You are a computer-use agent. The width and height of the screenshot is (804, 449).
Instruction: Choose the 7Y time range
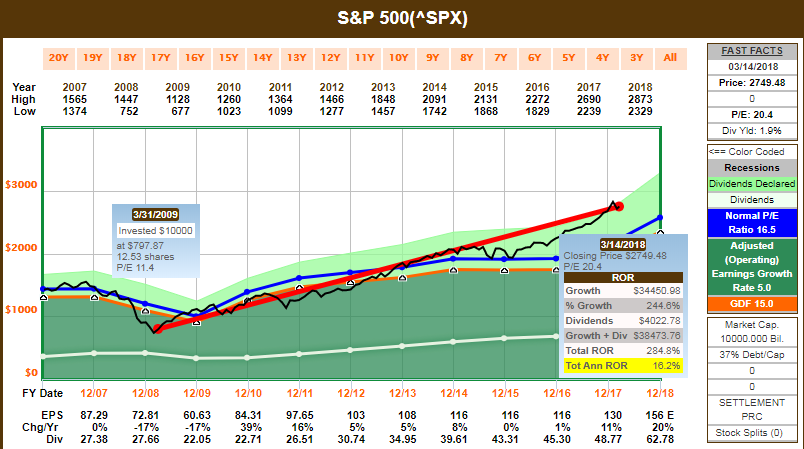click(500, 58)
